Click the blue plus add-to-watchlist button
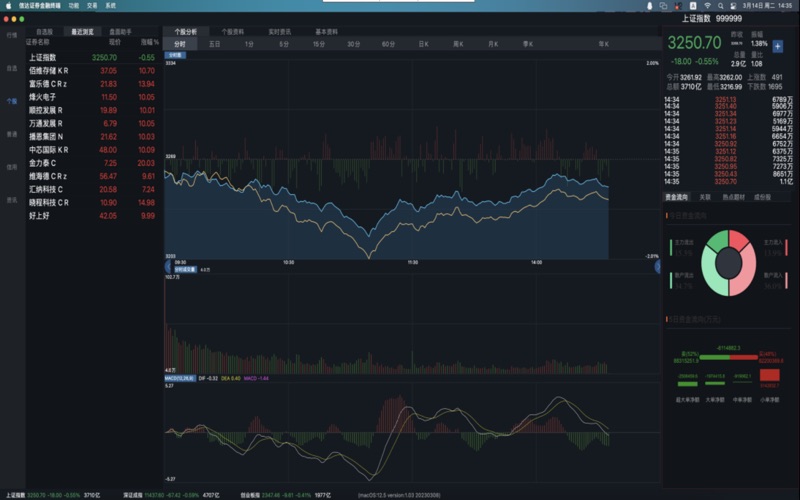The height and width of the screenshot is (500, 800). (778, 46)
